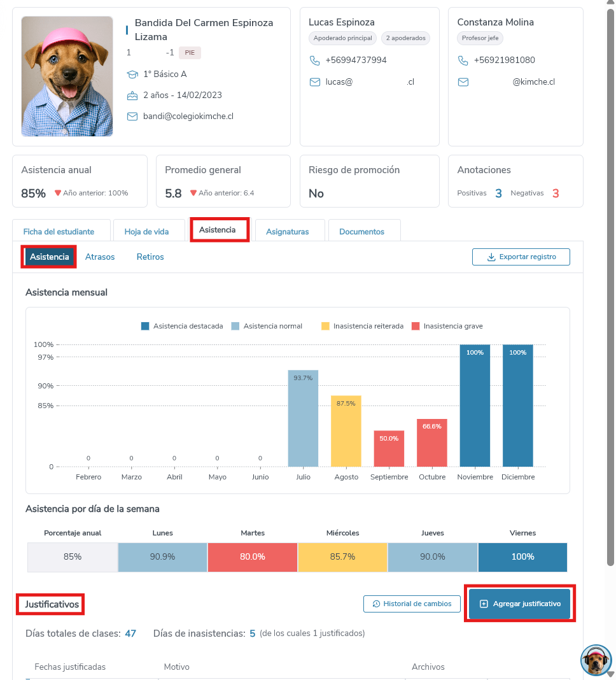
Task: Click the Julio 93.7% bar
Action: 303,418
